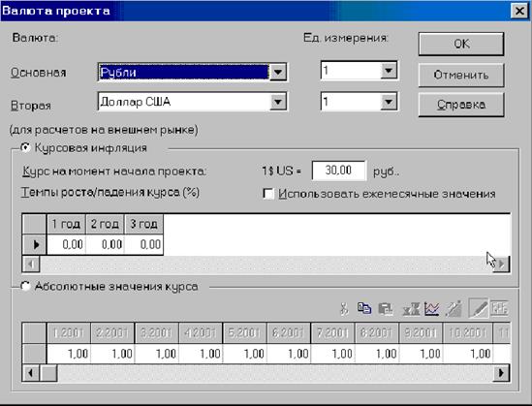
Task: Open the Вторая currency dropdown showing Доллар США
Action: pyautogui.click(x=278, y=102)
